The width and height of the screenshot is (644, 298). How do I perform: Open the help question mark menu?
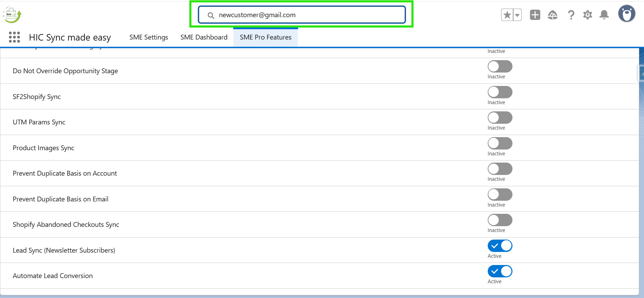click(571, 15)
